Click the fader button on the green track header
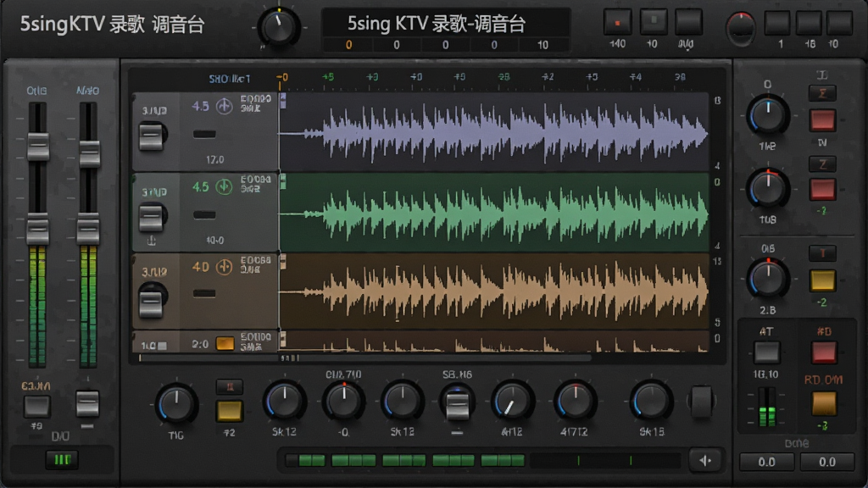This screenshot has height=488, width=868. click(x=151, y=218)
